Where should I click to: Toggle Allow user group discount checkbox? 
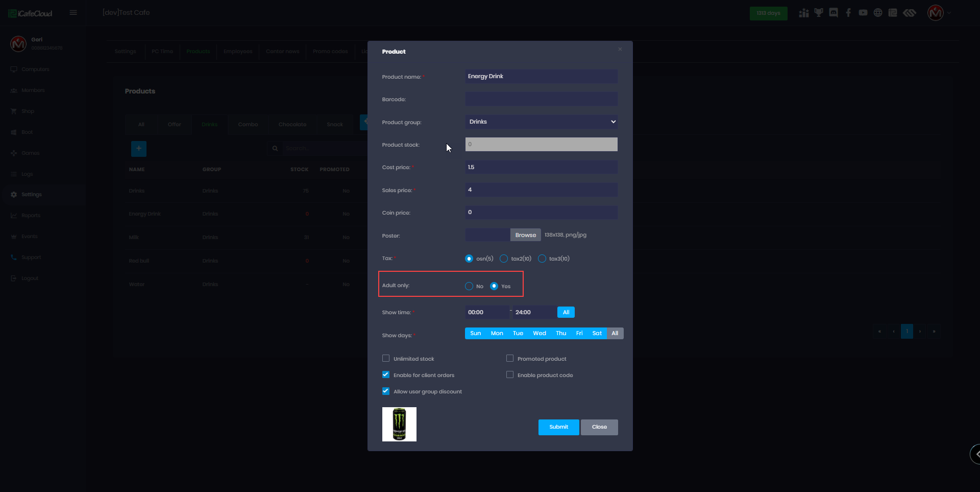click(386, 391)
